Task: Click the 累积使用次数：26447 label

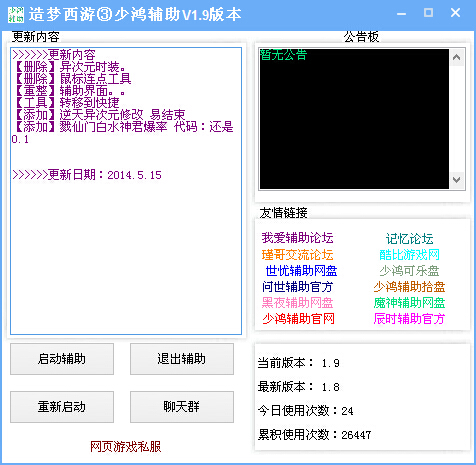Action: click(x=314, y=435)
